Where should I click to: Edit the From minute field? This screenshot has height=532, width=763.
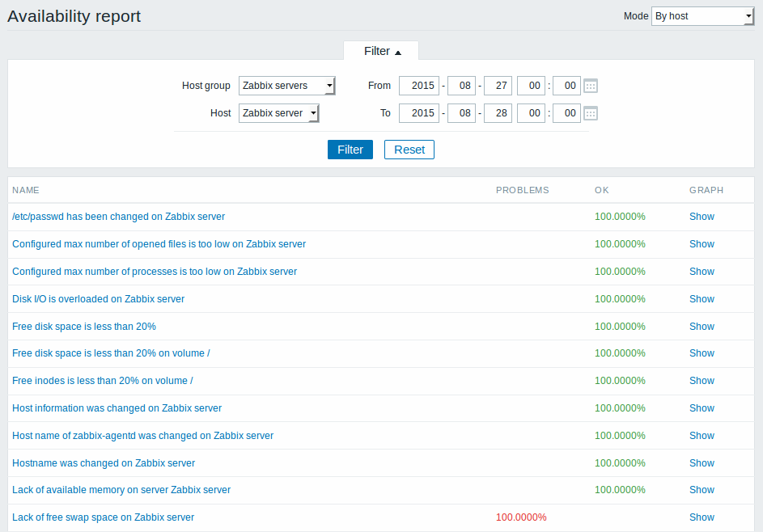pyautogui.click(x=566, y=86)
